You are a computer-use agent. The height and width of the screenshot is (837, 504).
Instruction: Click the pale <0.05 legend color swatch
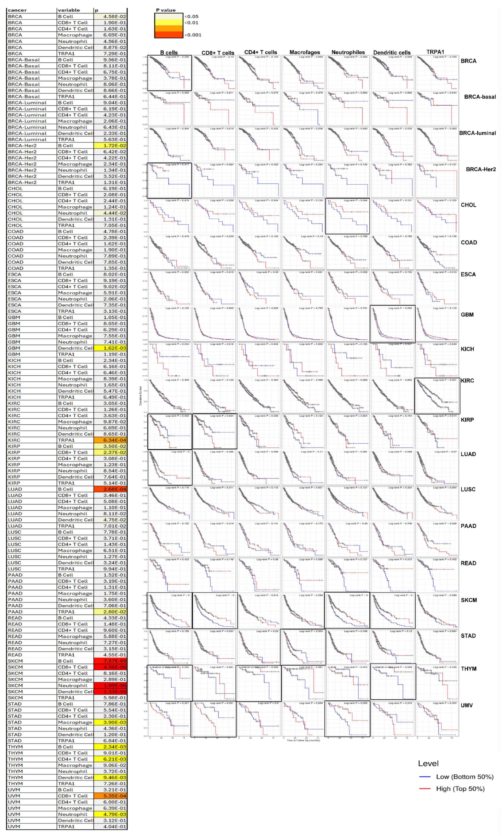(169, 16)
